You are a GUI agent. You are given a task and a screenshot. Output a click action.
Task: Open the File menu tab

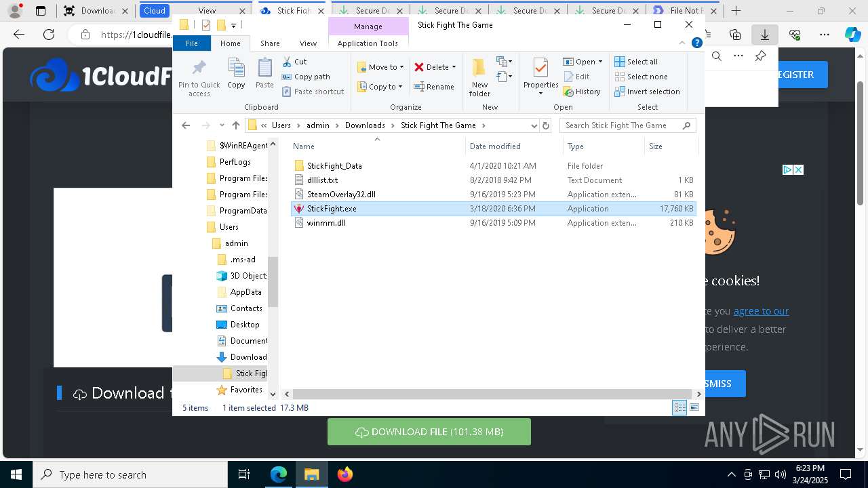192,43
